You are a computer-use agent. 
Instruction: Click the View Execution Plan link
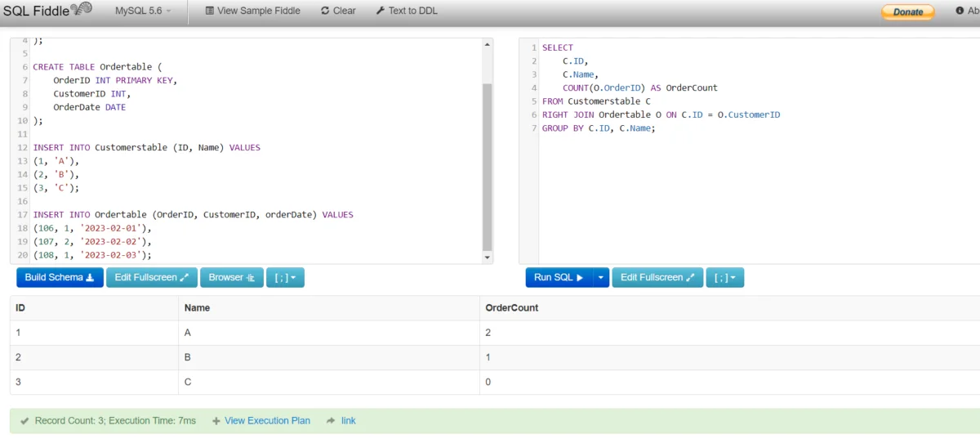click(x=261, y=421)
